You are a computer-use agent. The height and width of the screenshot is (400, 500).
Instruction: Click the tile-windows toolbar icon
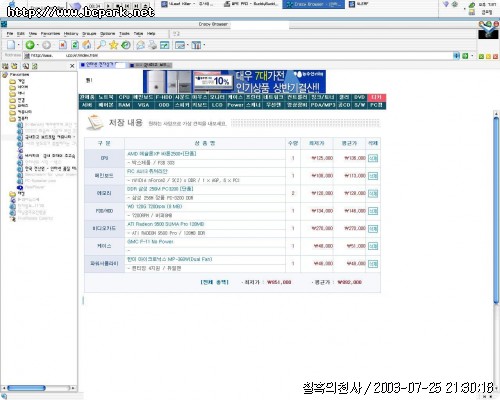196,45
